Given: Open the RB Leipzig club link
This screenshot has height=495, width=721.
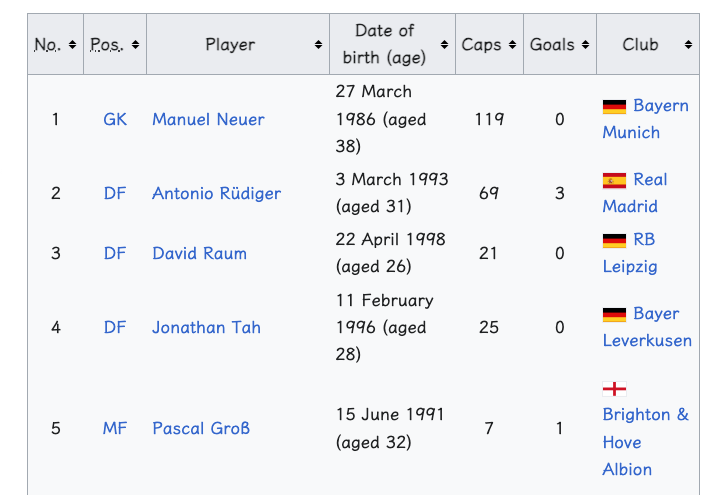Looking at the screenshot, I should 630,253.
